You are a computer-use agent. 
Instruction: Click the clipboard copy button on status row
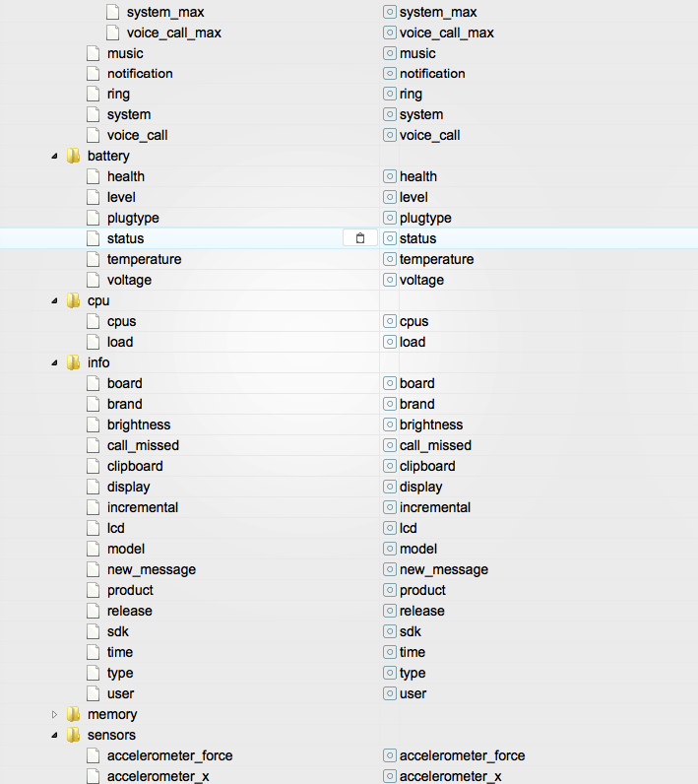tap(359, 238)
